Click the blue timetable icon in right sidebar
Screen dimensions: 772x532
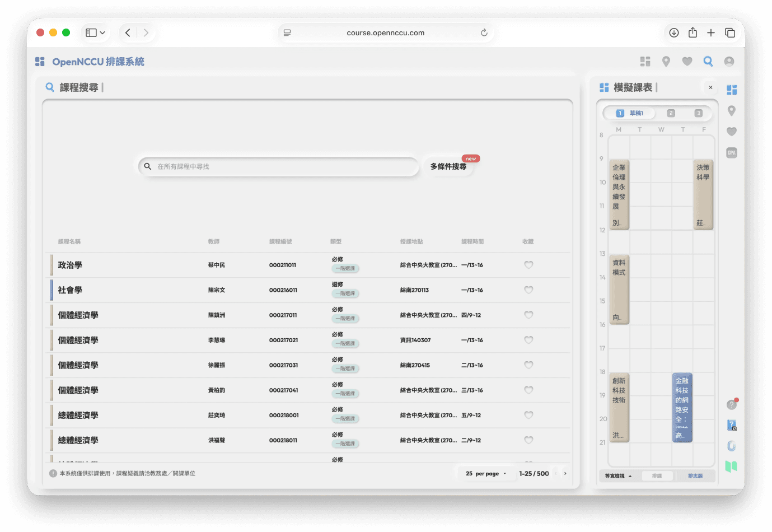coord(731,90)
